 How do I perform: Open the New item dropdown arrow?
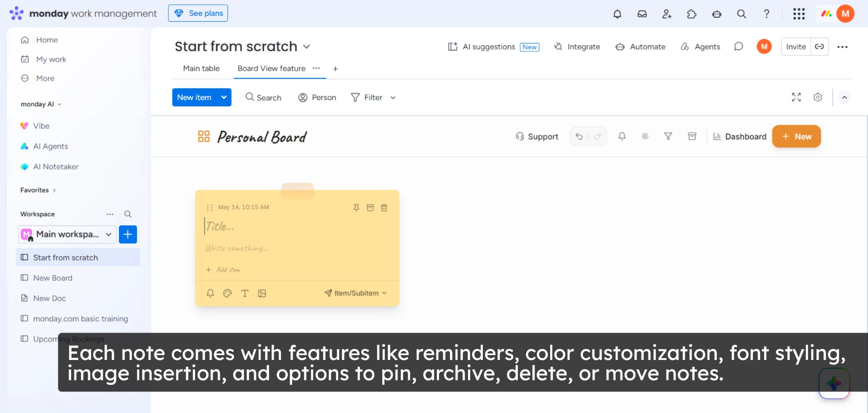pos(224,97)
